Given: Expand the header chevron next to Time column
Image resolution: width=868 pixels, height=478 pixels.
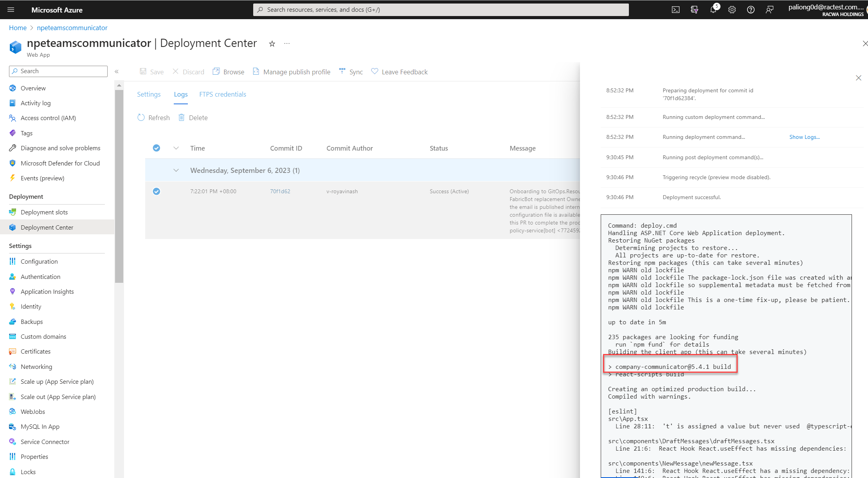Looking at the screenshot, I should (176, 148).
